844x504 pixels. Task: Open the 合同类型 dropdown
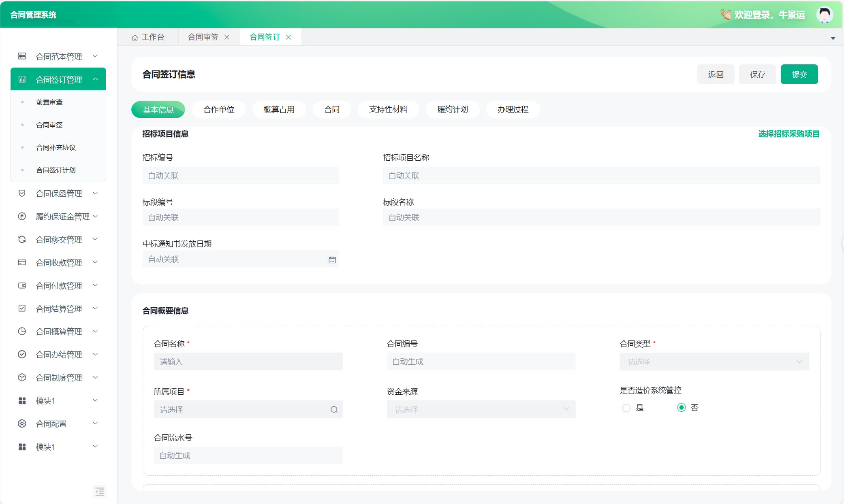(714, 362)
